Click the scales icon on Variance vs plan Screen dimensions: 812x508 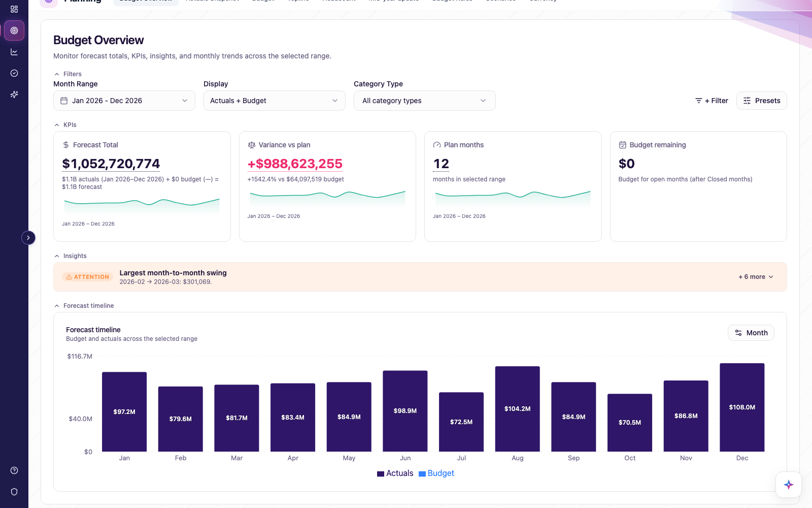252,145
